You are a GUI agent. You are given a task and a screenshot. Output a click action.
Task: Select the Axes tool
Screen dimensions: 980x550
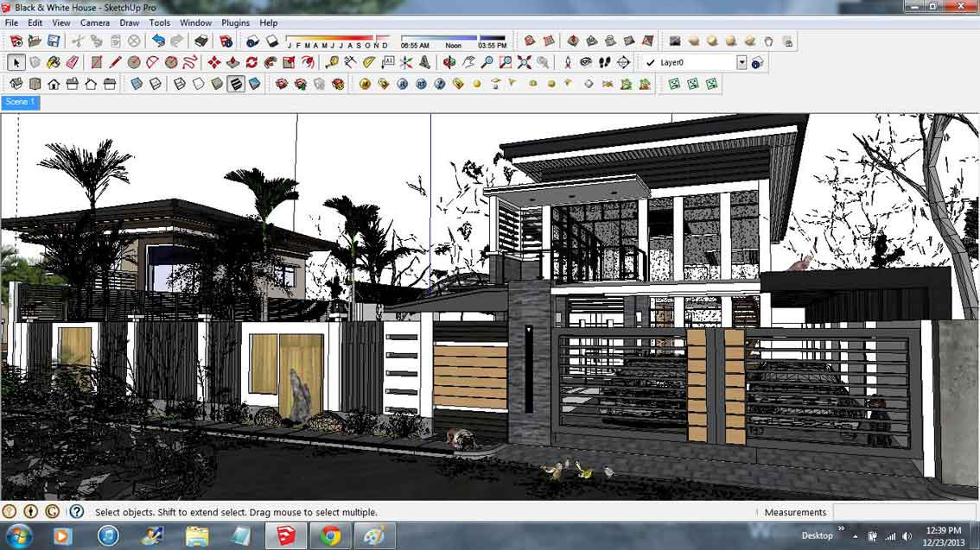pyautogui.click(x=406, y=62)
